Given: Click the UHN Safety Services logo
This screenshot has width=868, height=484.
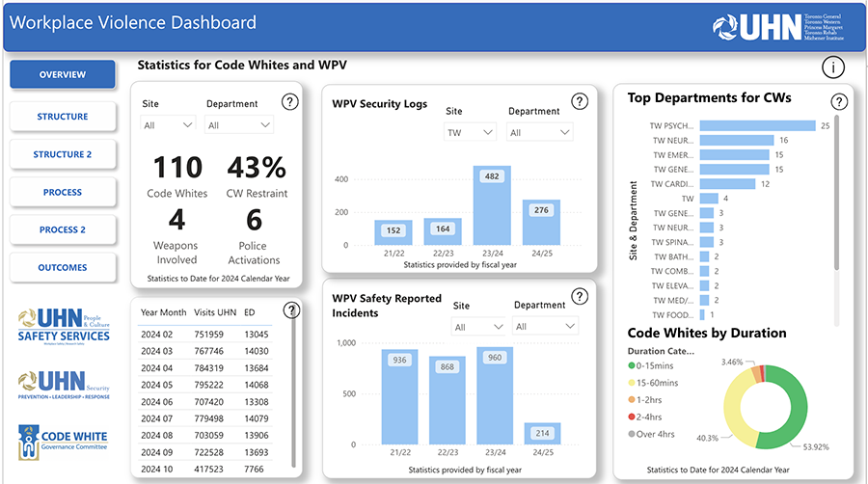Looking at the screenshot, I should (64, 325).
